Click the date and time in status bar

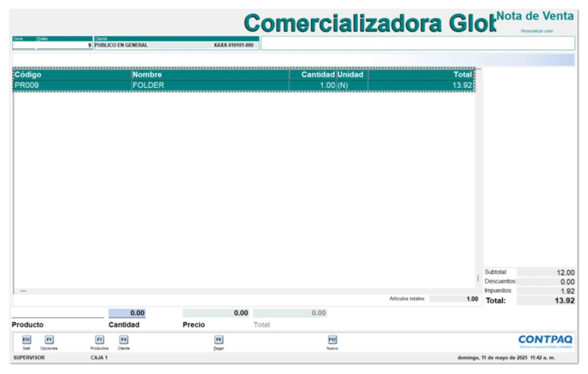point(506,357)
